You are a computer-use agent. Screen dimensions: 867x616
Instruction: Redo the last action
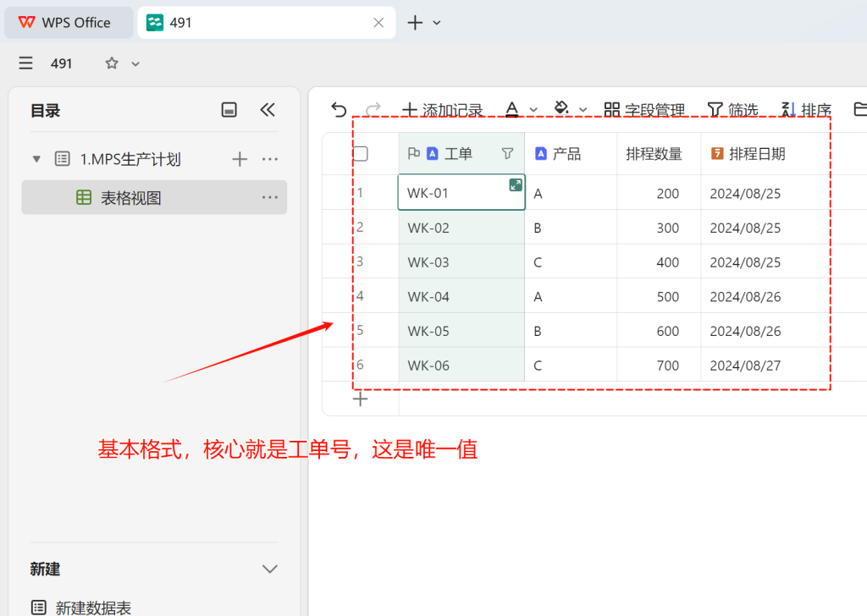tap(373, 110)
